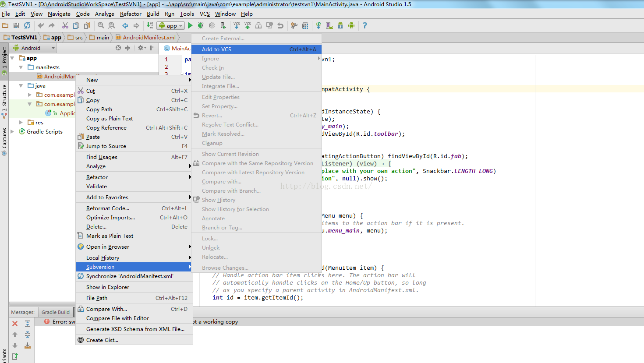Image resolution: width=644 pixels, height=363 pixels.
Task: Choose Reformat Code... entry
Action: [x=134, y=208]
